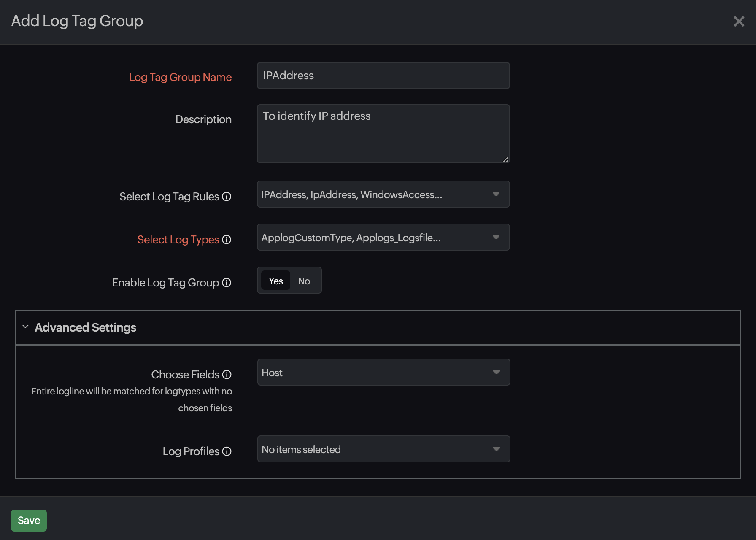Click the chevron beside Advanced Settings

25,326
